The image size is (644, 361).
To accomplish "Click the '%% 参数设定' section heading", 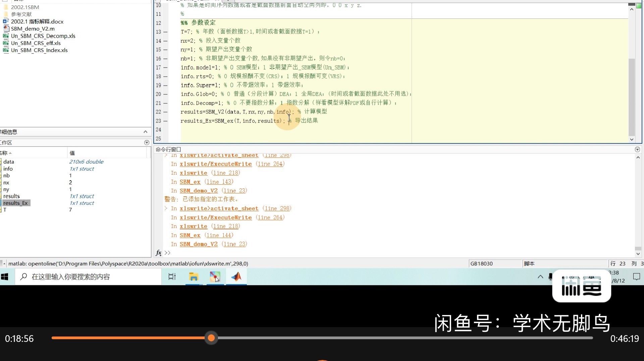I will [x=198, y=23].
